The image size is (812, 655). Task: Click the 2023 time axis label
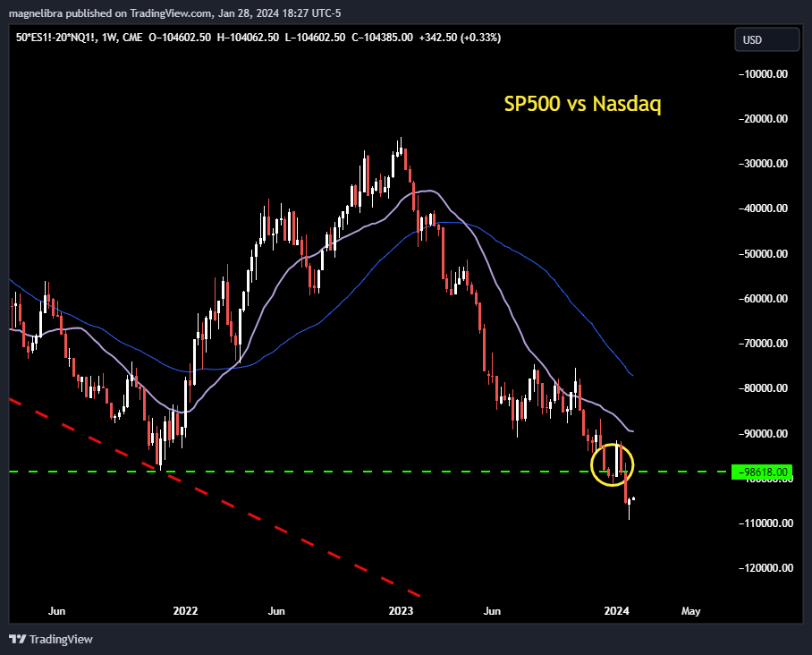click(401, 611)
